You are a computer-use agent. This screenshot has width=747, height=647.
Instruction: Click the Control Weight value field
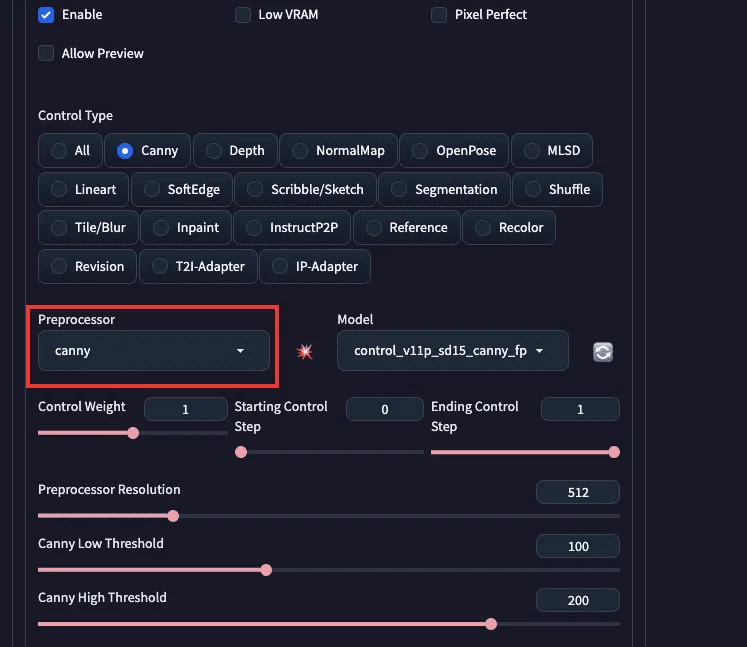click(186, 409)
